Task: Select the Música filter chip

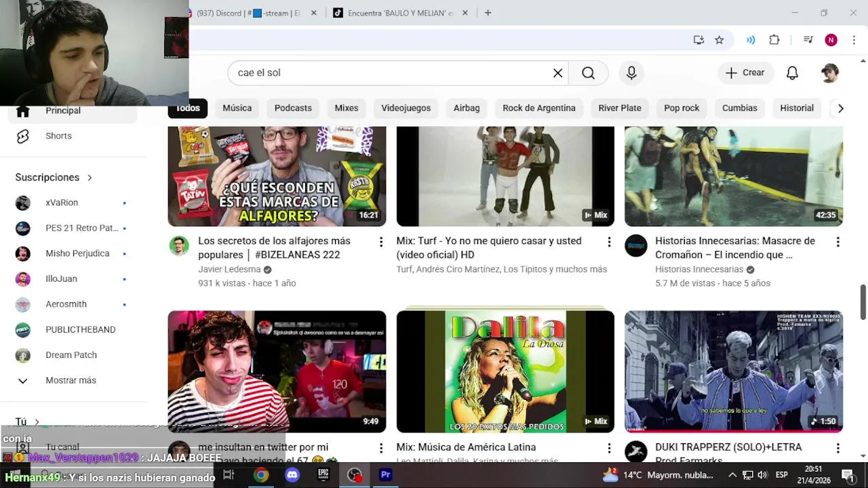Action: 237,108
